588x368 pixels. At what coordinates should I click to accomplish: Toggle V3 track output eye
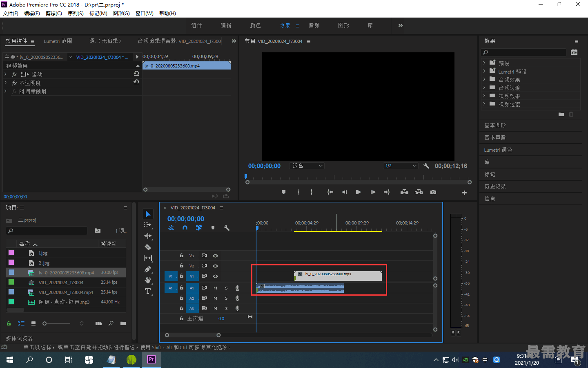point(215,256)
